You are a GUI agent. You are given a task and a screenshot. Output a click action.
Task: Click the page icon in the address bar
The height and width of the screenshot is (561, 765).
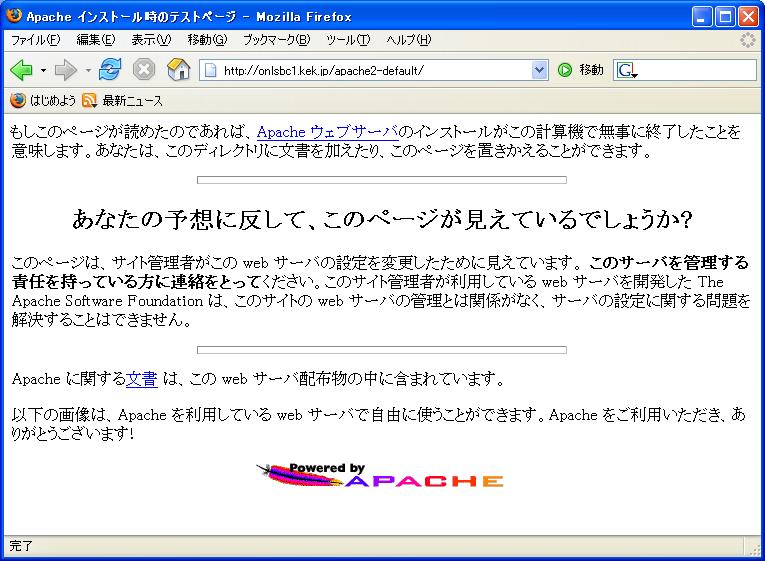click(210, 70)
